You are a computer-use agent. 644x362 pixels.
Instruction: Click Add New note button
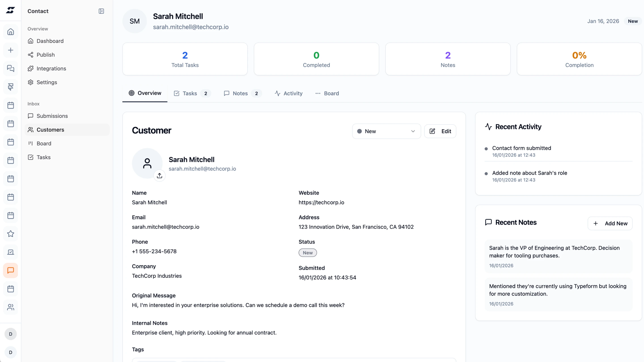click(x=610, y=223)
